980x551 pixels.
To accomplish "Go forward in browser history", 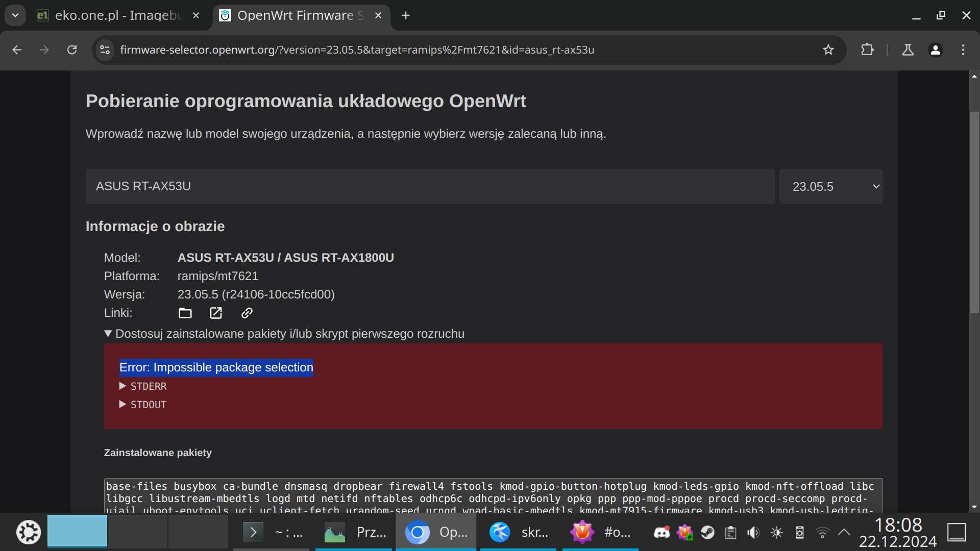I will [44, 50].
